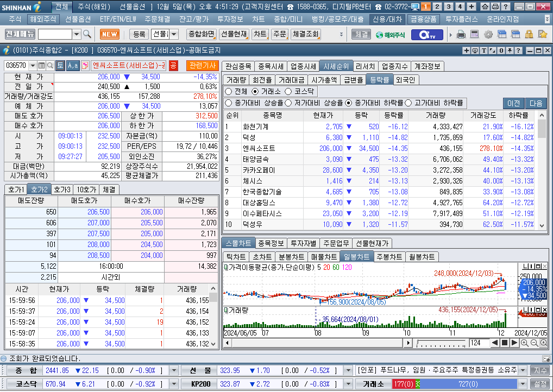
Task: Click ranking table scrollbar down arrow
Action: point(542,226)
